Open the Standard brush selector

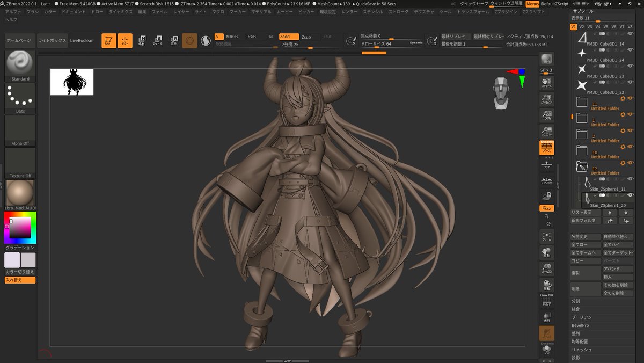[20, 66]
